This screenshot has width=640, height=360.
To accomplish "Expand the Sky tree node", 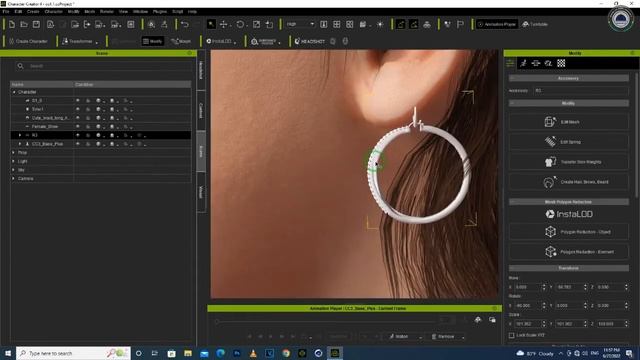I will pos(14,170).
